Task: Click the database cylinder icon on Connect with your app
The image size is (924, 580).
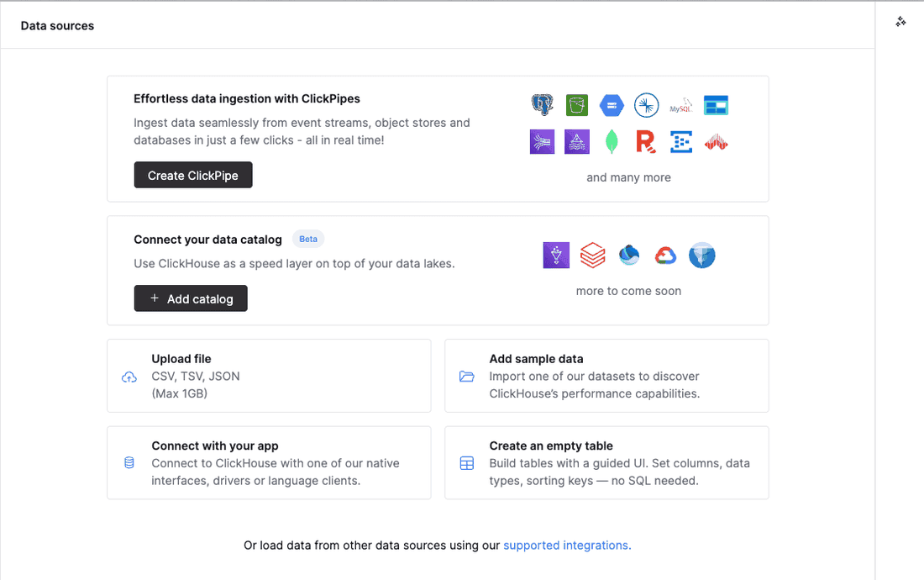Action: pos(129,462)
